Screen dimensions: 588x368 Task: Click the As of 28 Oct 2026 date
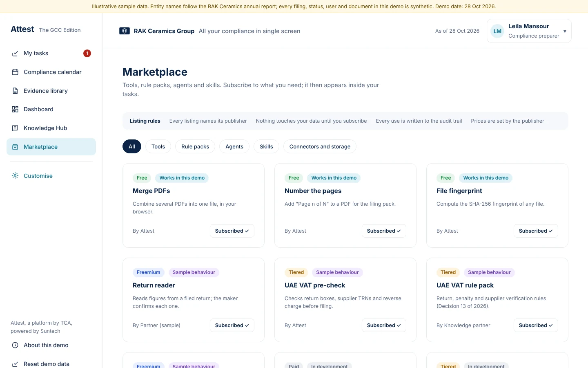coord(457,31)
